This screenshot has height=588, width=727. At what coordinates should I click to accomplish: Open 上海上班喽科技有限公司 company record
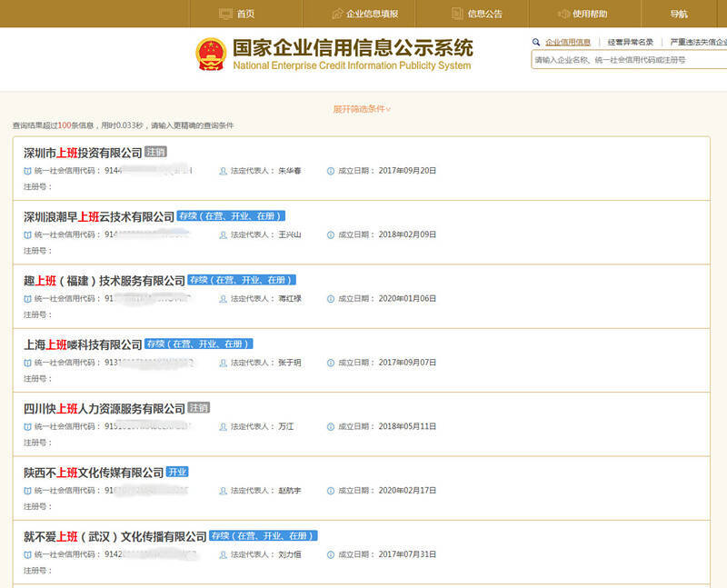click(x=83, y=344)
